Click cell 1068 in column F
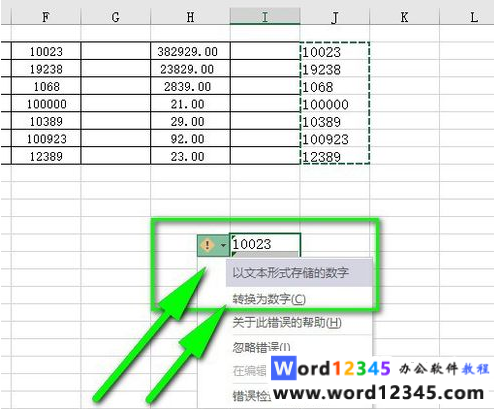 46,86
